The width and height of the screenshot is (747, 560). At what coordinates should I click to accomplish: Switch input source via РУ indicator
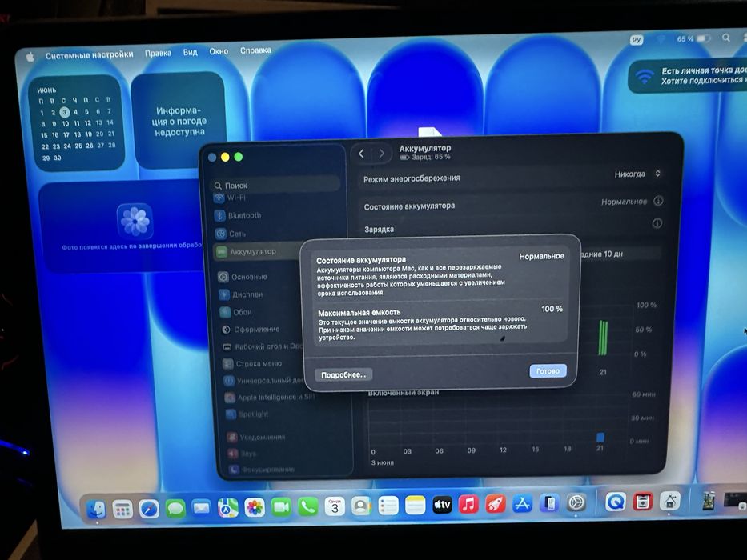(x=637, y=40)
